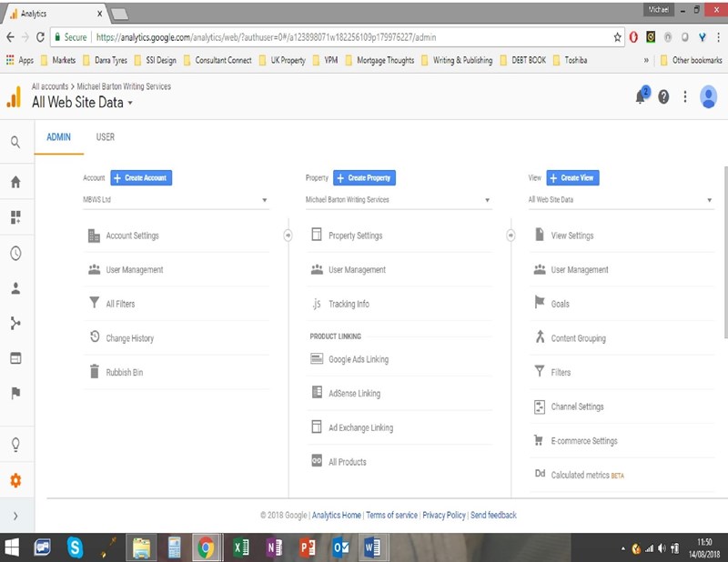Click All Products icon

coord(317,460)
